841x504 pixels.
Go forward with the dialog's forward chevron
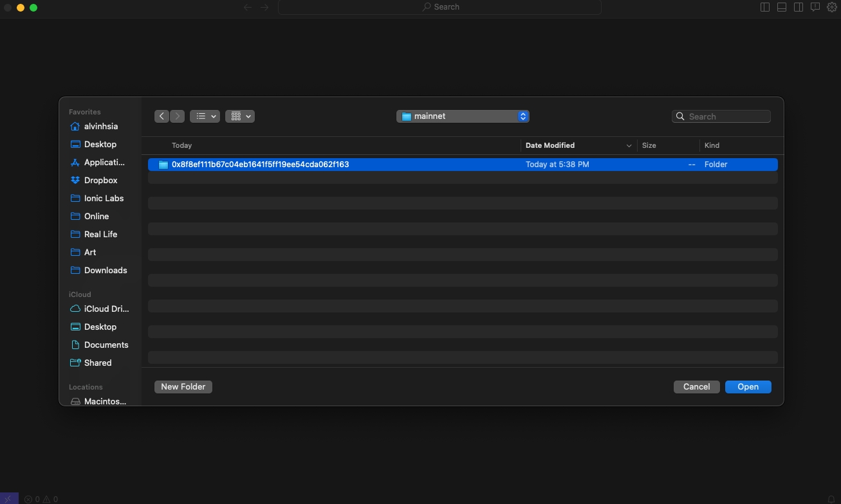point(178,116)
